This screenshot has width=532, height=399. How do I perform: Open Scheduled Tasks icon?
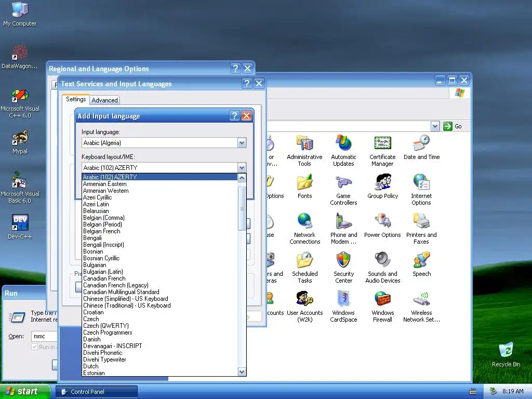click(304, 268)
